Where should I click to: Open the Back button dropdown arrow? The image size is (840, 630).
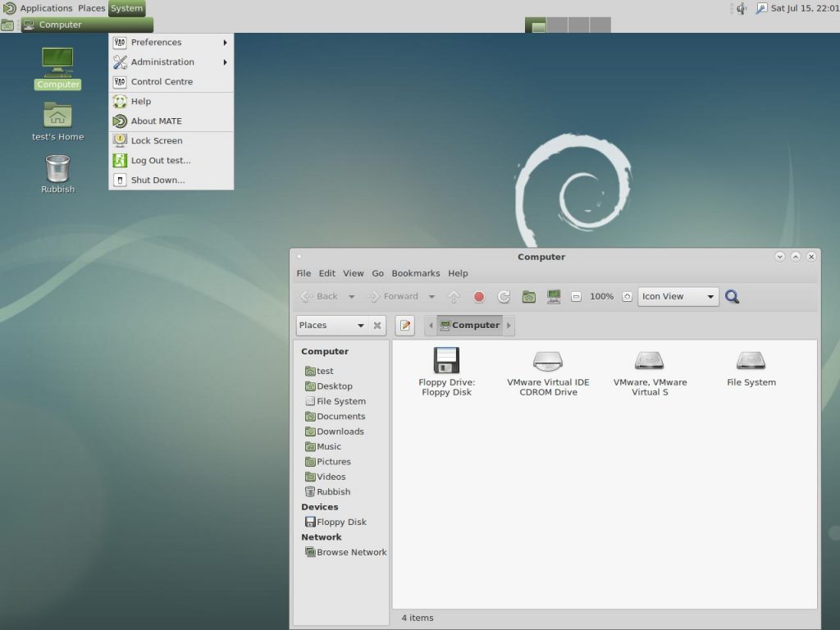[351, 296]
